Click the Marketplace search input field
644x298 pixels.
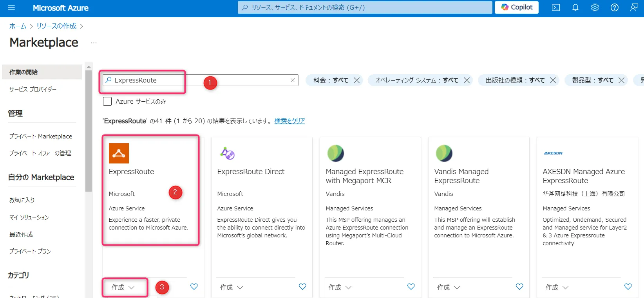coord(201,80)
